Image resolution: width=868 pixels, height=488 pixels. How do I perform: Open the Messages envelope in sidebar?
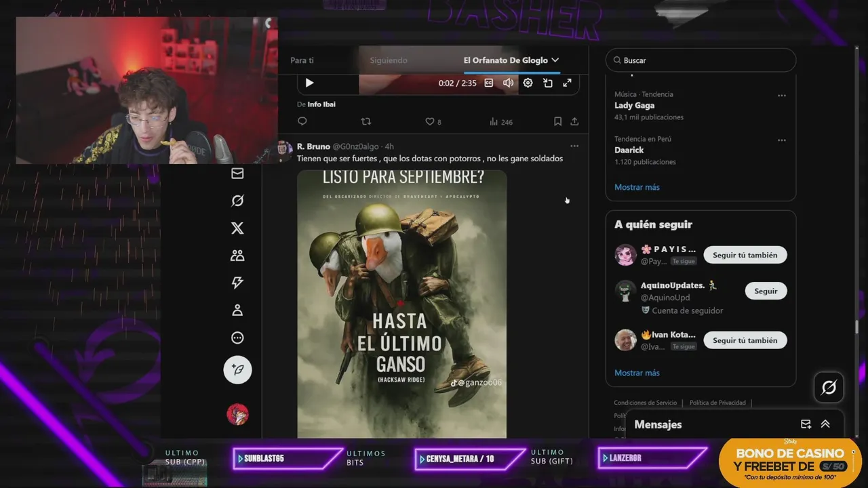click(237, 174)
